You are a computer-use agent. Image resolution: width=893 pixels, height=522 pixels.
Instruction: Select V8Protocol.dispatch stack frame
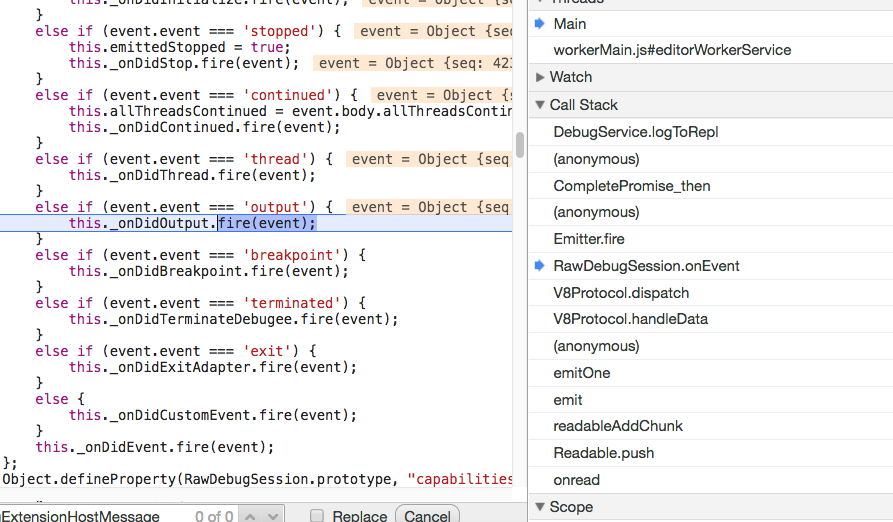[x=711, y=293]
